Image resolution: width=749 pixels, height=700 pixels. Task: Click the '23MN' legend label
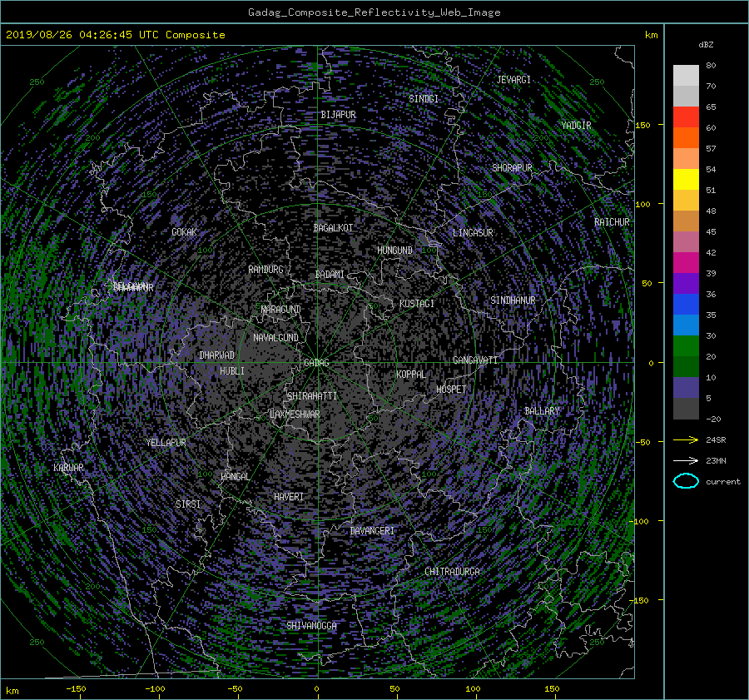click(716, 460)
